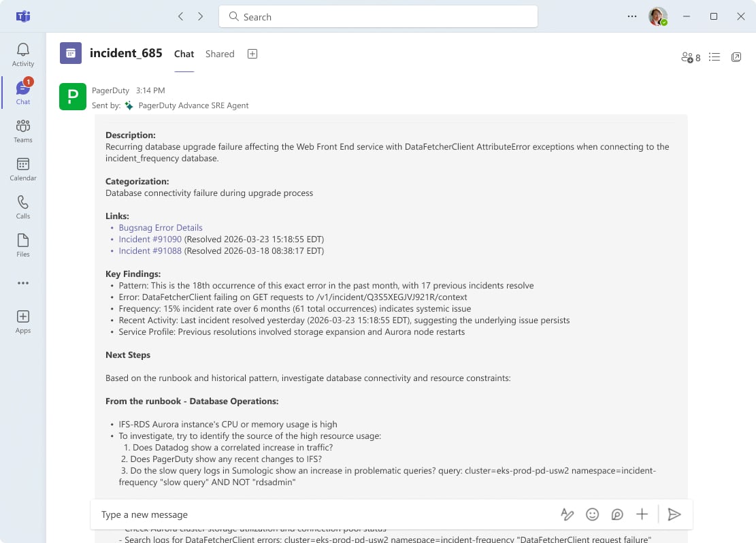The image size is (756, 543).
Task: Open Chat in the left sidebar
Action: click(x=22, y=93)
